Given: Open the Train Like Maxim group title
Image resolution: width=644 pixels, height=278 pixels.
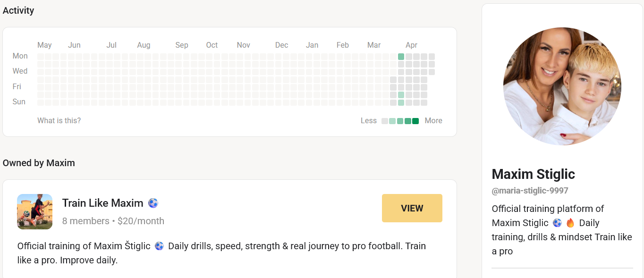Looking at the screenshot, I should tap(102, 203).
